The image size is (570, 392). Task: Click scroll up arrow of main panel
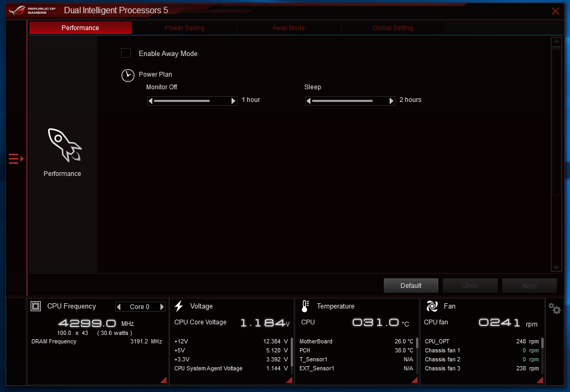[556, 41]
